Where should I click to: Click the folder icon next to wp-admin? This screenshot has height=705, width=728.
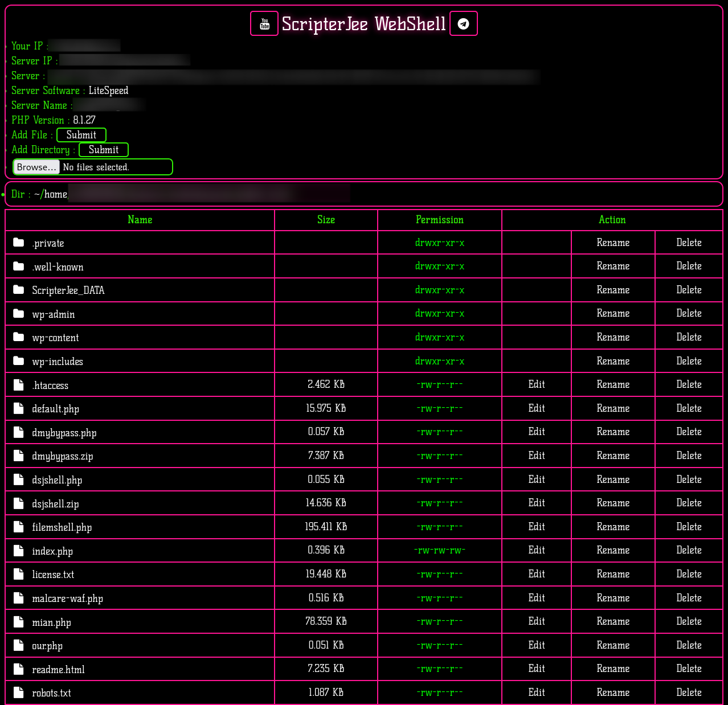click(19, 314)
